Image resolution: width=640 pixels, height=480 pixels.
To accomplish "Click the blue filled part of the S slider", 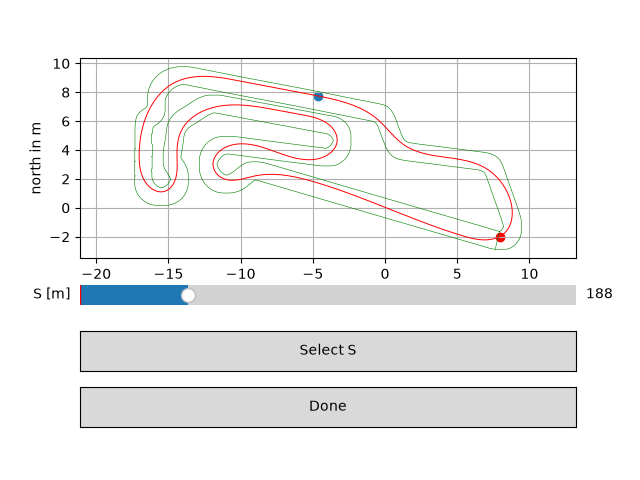I will [x=134, y=295].
